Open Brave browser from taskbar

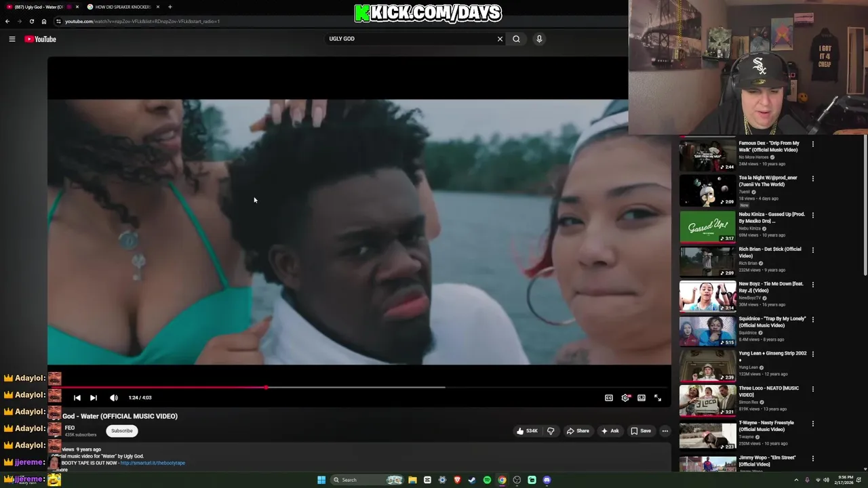pos(457,480)
